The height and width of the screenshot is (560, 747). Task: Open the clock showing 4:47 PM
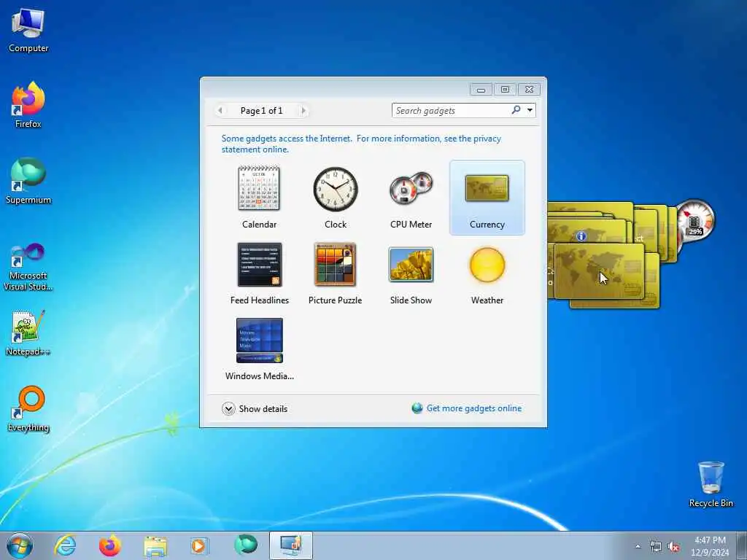[x=710, y=546]
